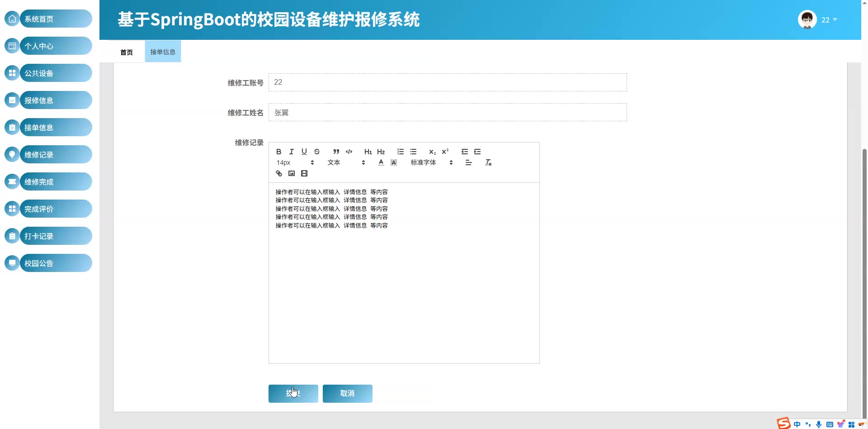Focus the 维修工姓名 input field

click(x=448, y=112)
